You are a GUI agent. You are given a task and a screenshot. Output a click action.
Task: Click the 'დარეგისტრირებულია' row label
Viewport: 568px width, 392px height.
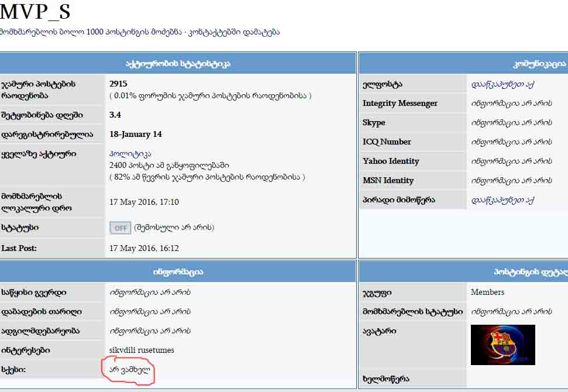pyautogui.click(x=47, y=135)
